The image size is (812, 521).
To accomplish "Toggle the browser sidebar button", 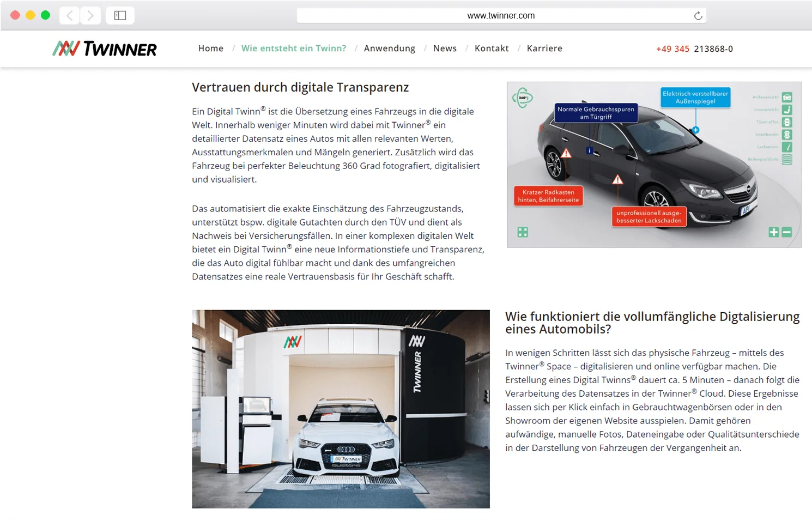I will [120, 15].
